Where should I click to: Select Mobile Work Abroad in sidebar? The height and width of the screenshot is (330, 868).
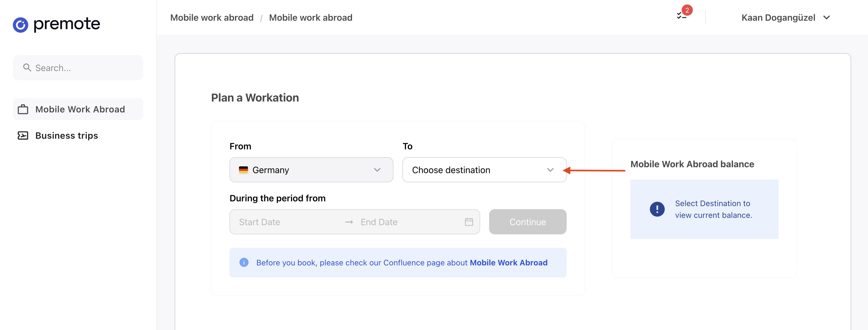tap(80, 109)
